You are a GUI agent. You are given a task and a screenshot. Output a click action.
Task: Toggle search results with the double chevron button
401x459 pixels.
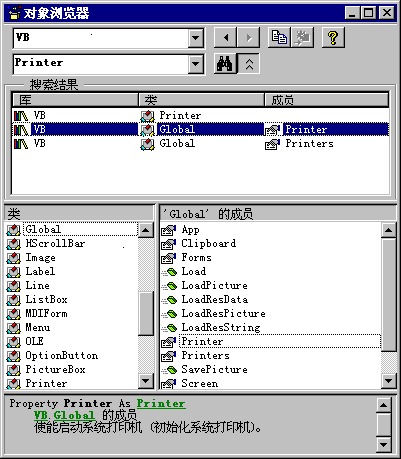[249, 64]
